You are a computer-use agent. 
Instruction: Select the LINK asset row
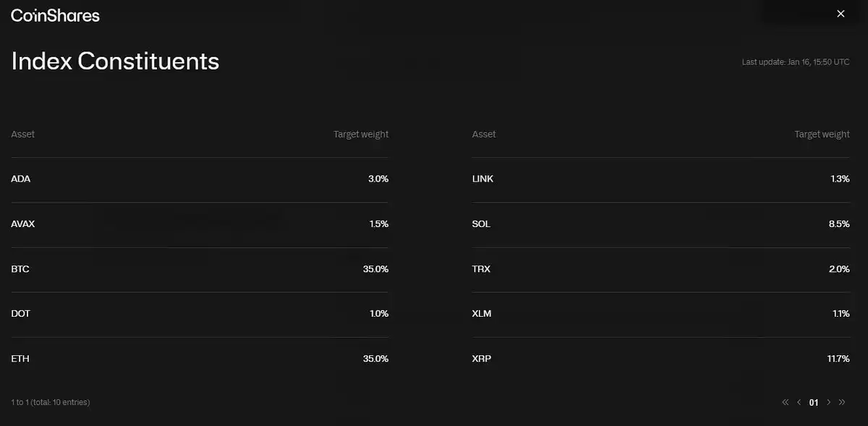661,179
